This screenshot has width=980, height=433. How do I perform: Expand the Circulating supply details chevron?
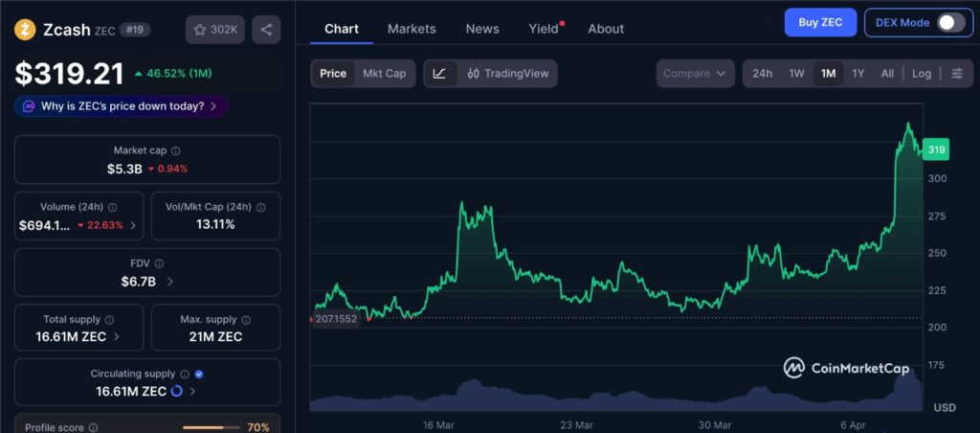click(x=192, y=392)
